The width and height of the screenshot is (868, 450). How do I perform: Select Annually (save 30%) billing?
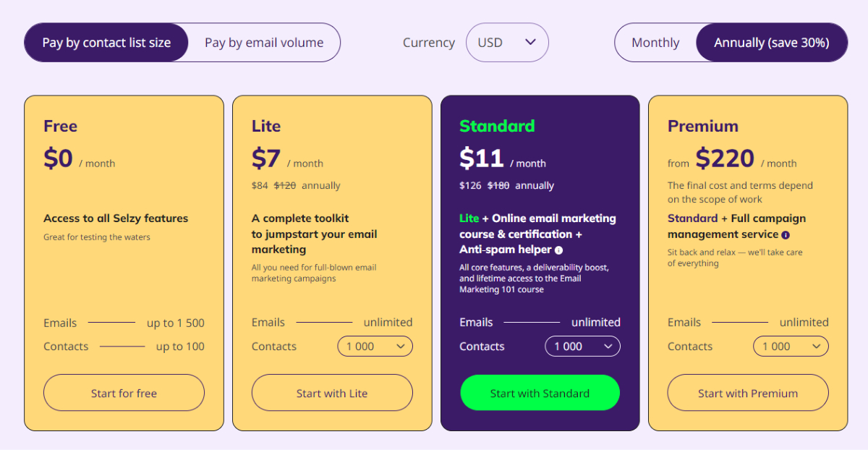click(x=772, y=43)
